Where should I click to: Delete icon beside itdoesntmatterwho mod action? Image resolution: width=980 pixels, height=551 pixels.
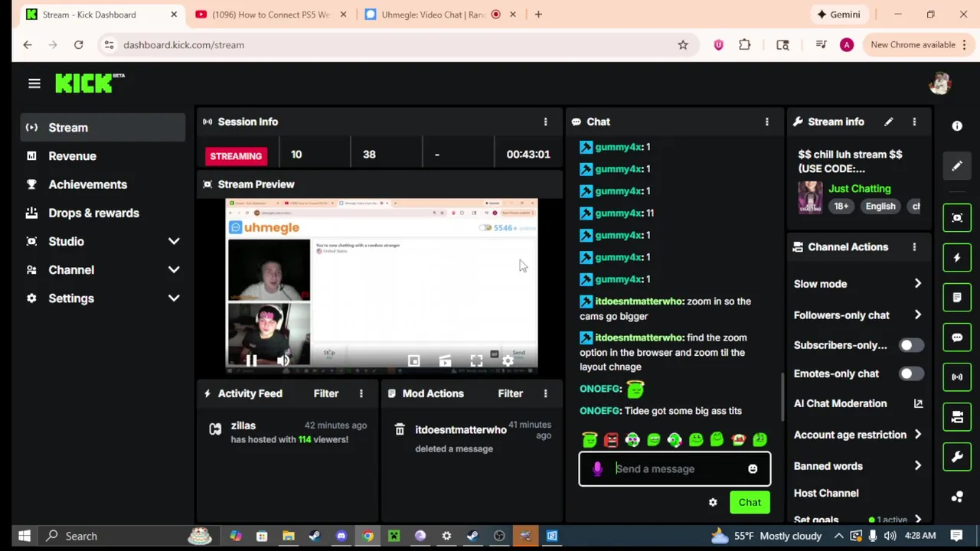pyautogui.click(x=399, y=430)
